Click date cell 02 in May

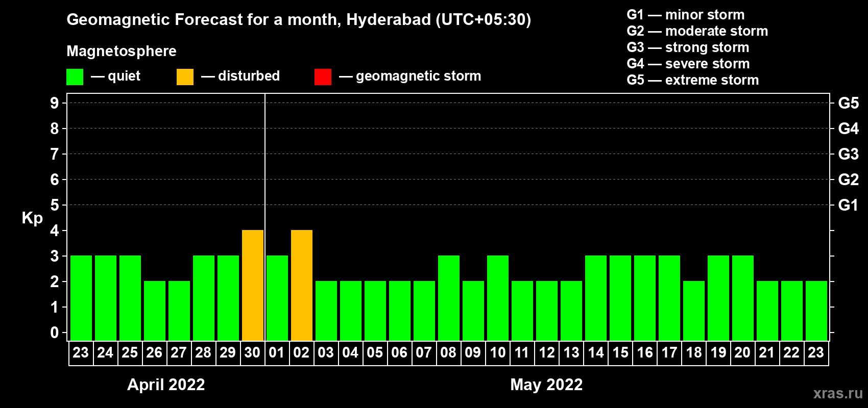click(x=301, y=353)
